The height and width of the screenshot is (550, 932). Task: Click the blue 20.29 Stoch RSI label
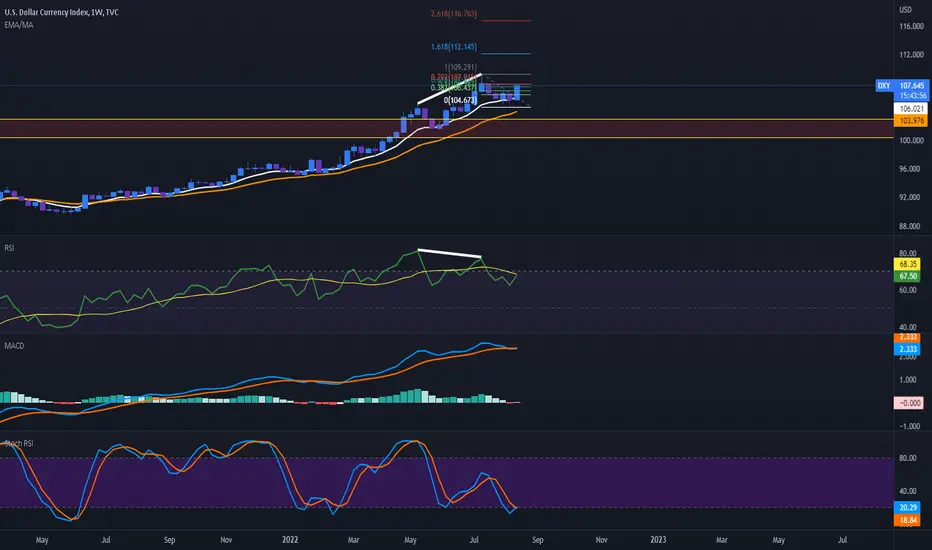coord(907,508)
